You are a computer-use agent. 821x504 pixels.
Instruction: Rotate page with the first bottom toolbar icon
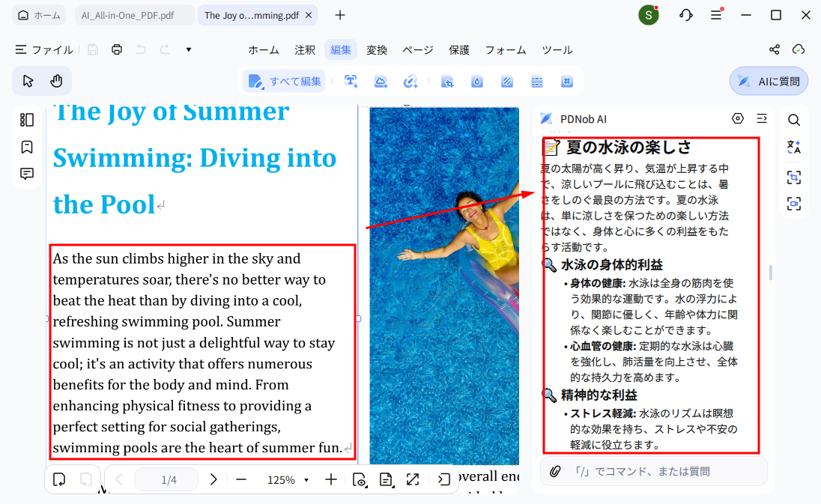coord(59,479)
